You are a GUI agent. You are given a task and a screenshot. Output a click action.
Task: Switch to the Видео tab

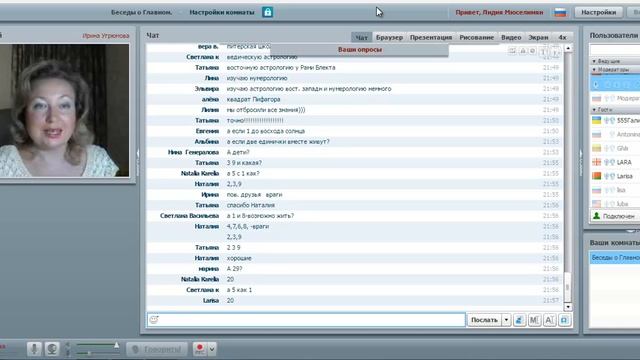(511, 37)
